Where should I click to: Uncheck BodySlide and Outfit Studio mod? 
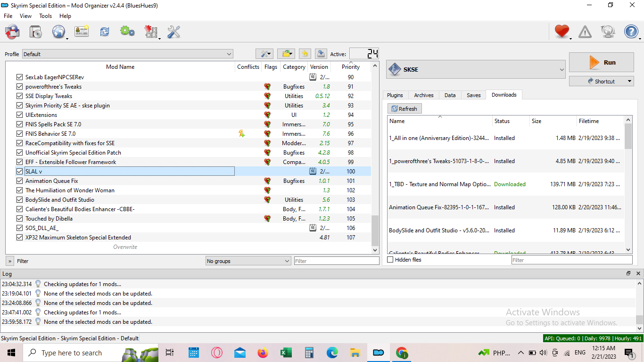point(19,200)
